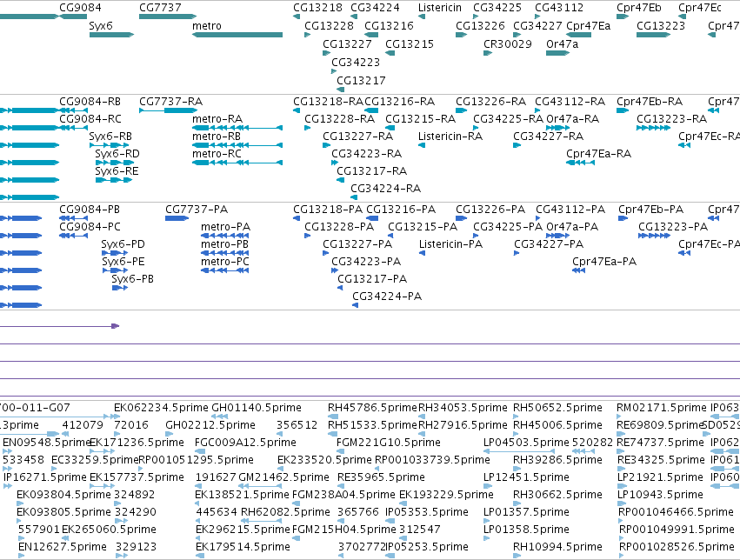740x560 pixels.
Task: Select the CG34223 gene label
Action: tap(356, 63)
